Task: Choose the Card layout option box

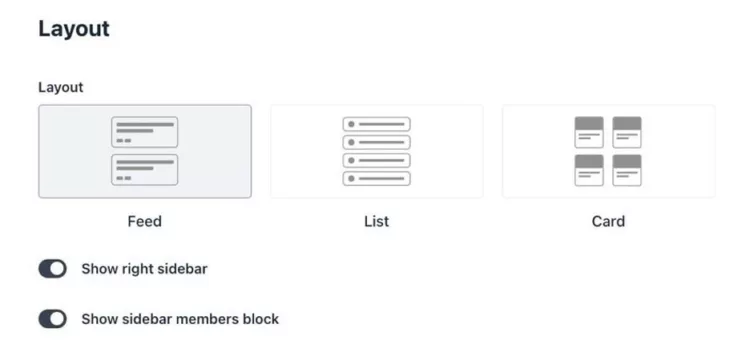Action: coord(608,151)
